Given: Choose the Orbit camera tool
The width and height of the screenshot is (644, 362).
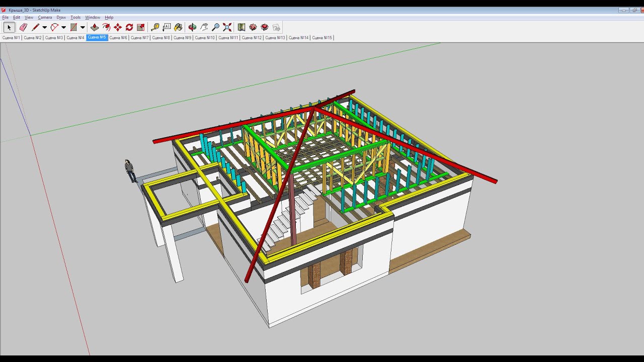Looking at the screenshot, I should click(x=192, y=27).
